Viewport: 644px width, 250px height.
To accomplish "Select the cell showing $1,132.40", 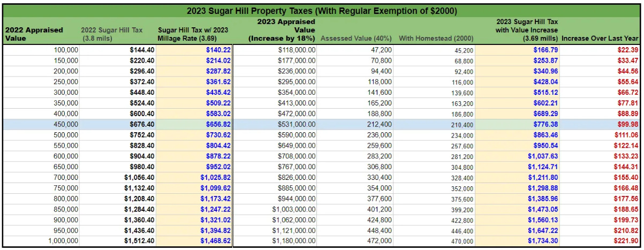I will tap(117, 188).
